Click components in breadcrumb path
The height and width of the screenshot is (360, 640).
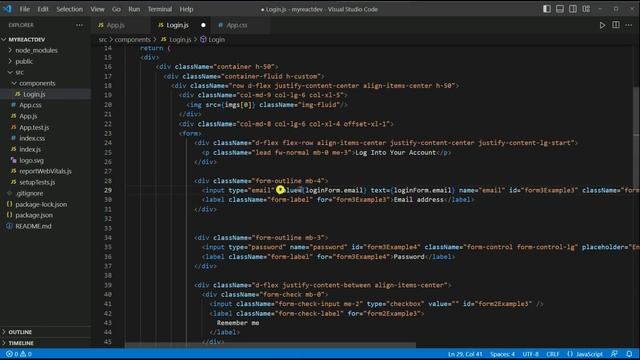coord(133,40)
